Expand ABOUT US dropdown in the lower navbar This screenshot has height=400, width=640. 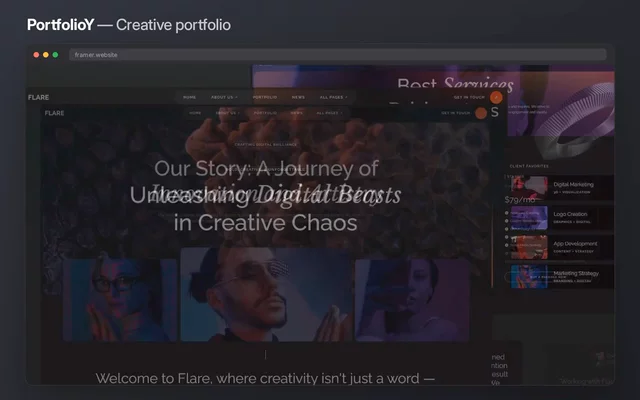point(227,113)
